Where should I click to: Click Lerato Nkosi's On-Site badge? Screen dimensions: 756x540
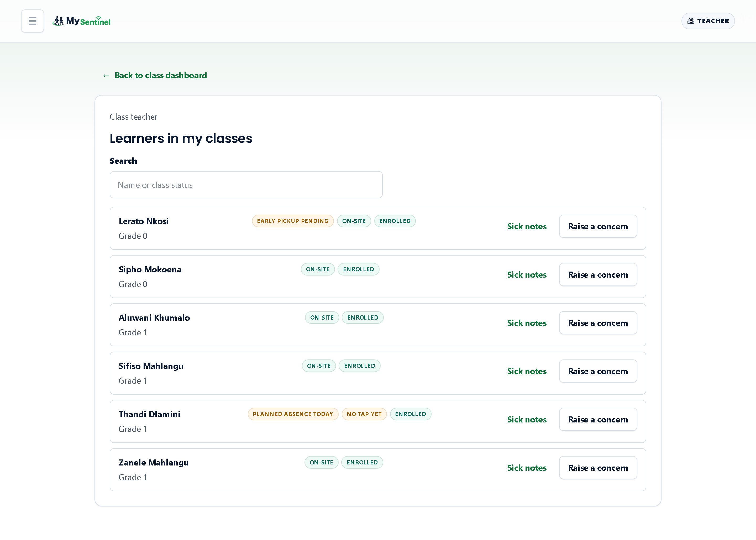(354, 221)
